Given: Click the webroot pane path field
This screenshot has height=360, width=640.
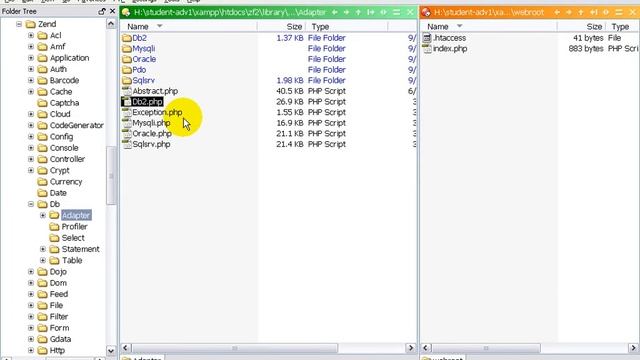Looking at the screenshot, I should click(x=489, y=13).
